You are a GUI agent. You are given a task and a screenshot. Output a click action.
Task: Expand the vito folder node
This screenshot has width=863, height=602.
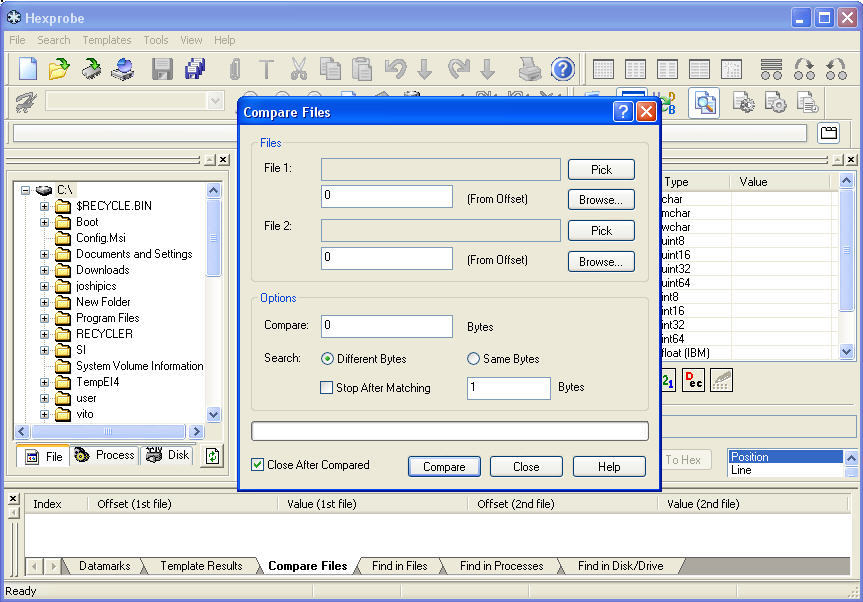[45, 414]
